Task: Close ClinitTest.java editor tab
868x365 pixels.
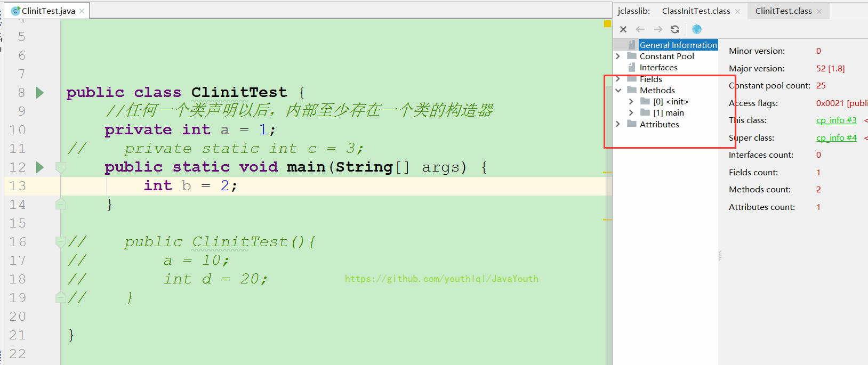Action: (x=82, y=11)
